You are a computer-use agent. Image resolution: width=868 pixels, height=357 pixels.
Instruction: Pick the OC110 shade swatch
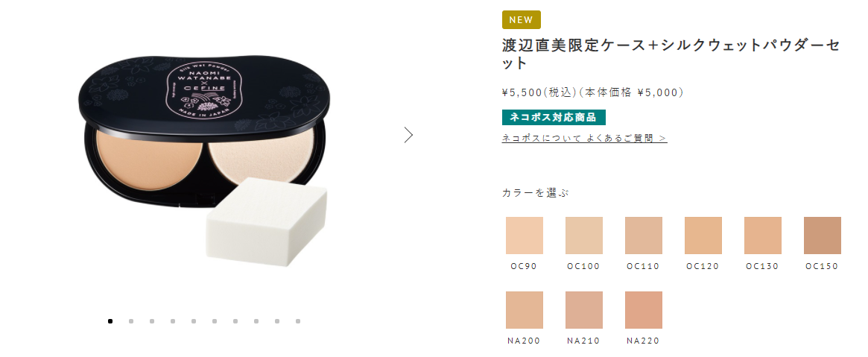[x=643, y=236]
